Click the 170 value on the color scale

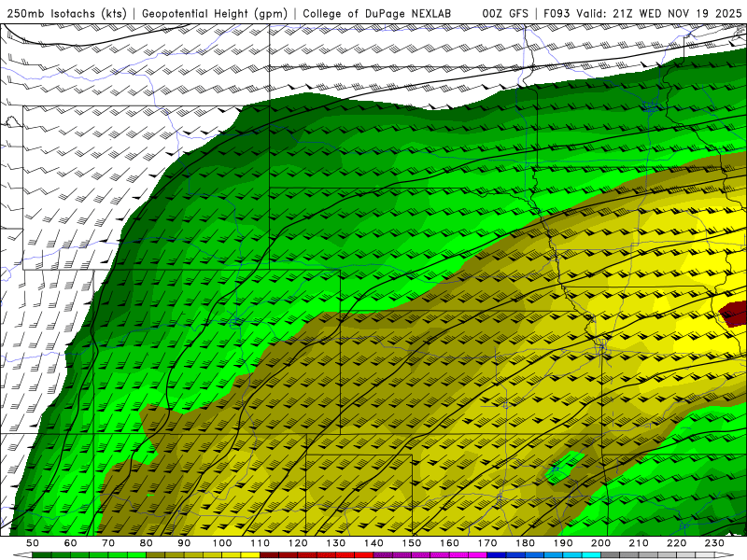pyautogui.click(x=487, y=543)
